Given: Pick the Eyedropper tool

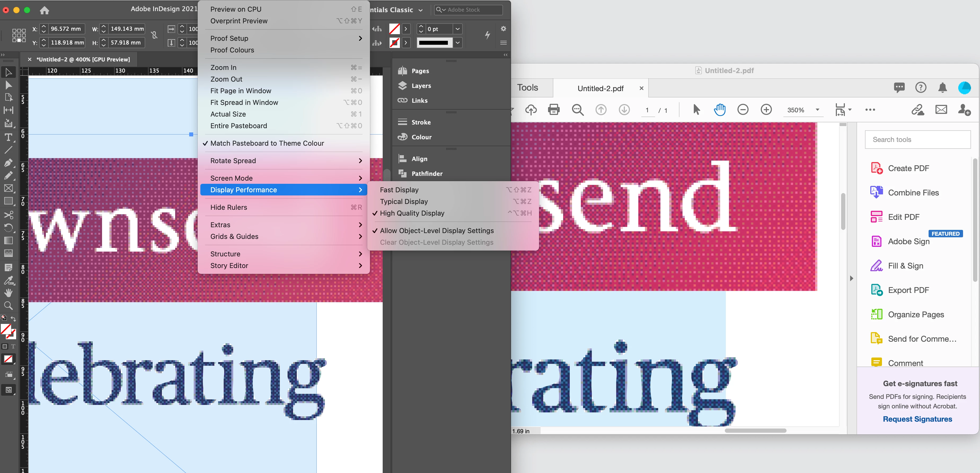Looking at the screenshot, I should (8, 281).
